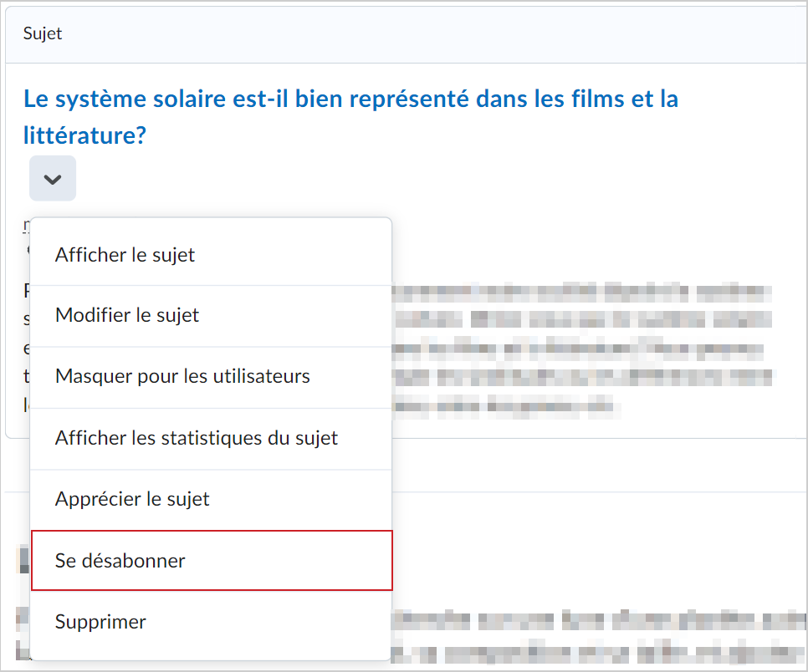Viewport: 808px width, 672px height.
Task: Open the solar system topic title link
Action: click(350, 117)
